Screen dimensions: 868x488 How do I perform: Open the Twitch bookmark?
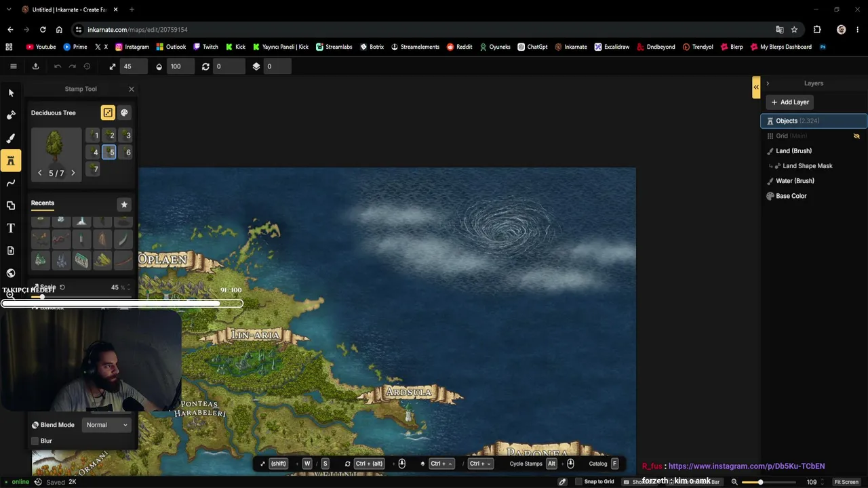pos(206,47)
